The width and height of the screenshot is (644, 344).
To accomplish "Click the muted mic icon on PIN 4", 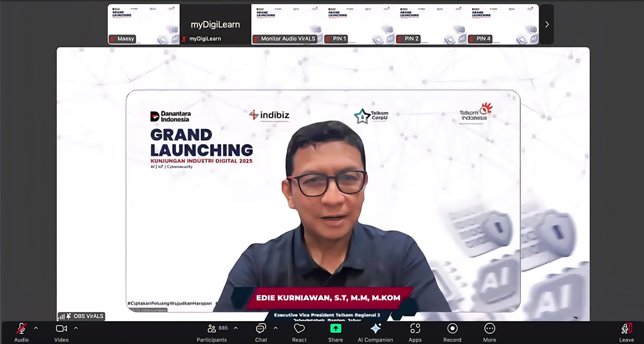I will pyautogui.click(x=472, y=39).
